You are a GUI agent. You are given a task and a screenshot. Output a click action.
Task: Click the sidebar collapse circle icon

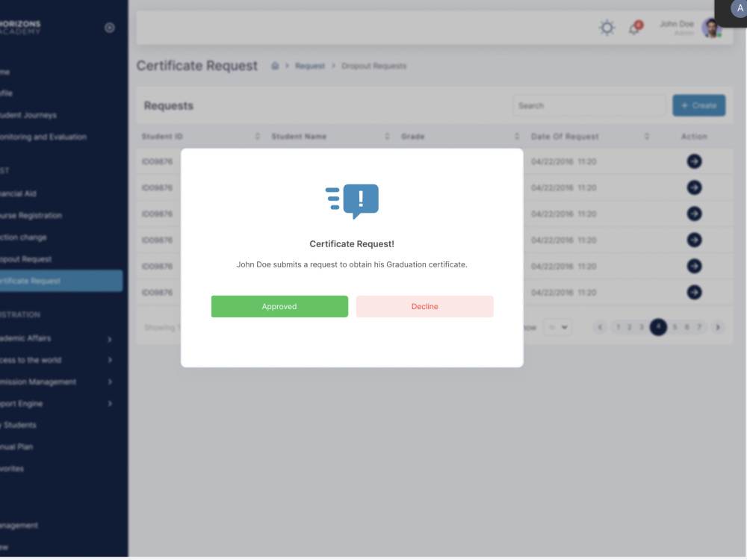[x=110, y=28]
